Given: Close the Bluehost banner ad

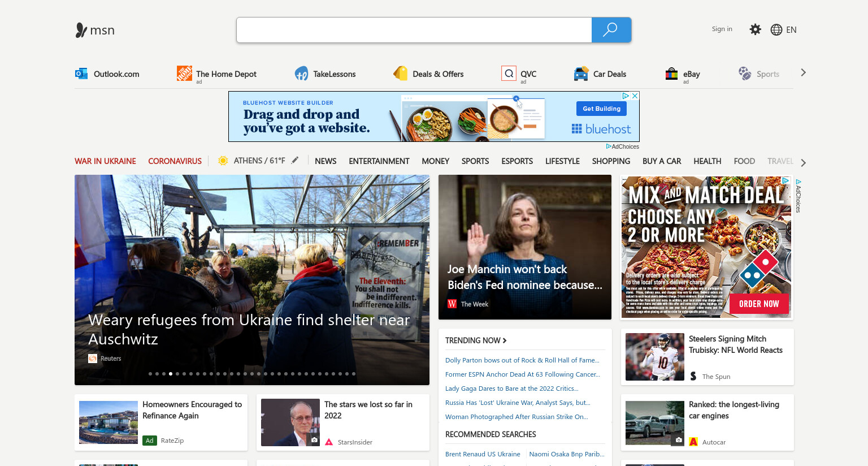Looking at the screenshot, I should coord(635,96).
